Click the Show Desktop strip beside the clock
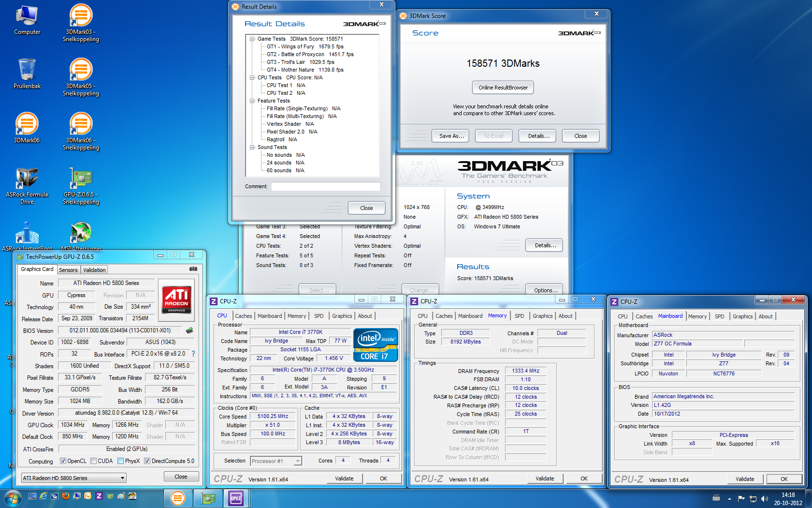 809,498
